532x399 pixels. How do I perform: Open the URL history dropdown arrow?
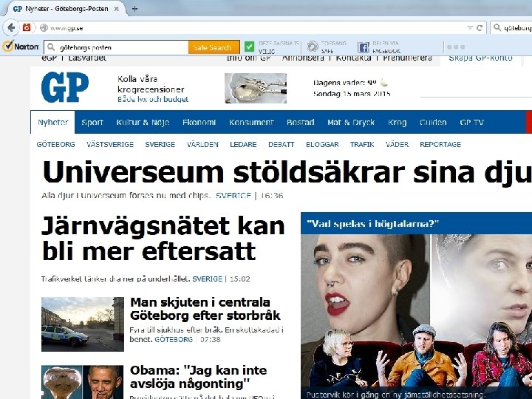point(470,28)
